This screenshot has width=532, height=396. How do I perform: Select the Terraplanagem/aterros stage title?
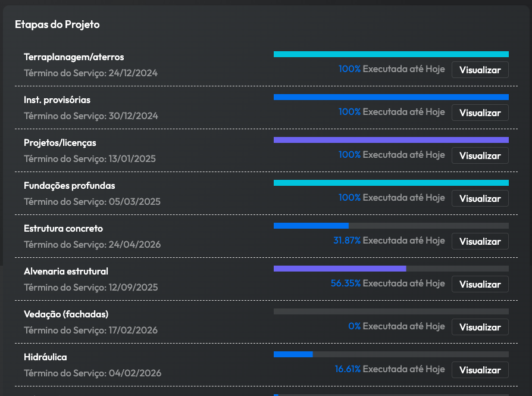74,57
